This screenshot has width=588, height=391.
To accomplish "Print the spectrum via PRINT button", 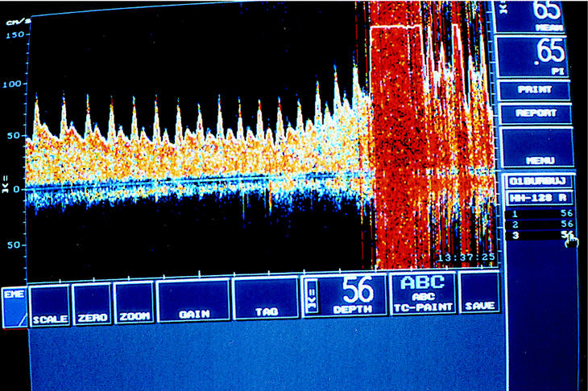I will [536, 90].
